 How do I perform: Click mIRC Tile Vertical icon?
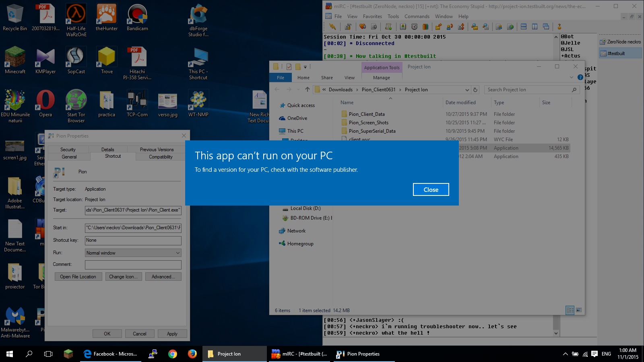(535, 27)
